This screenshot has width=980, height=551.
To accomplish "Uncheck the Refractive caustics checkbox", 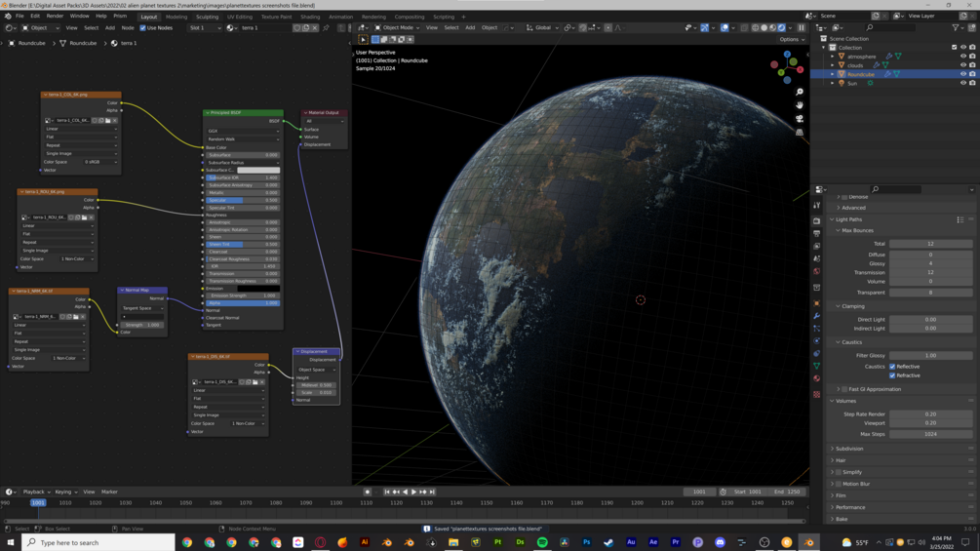I will click(x=892, y=375).
